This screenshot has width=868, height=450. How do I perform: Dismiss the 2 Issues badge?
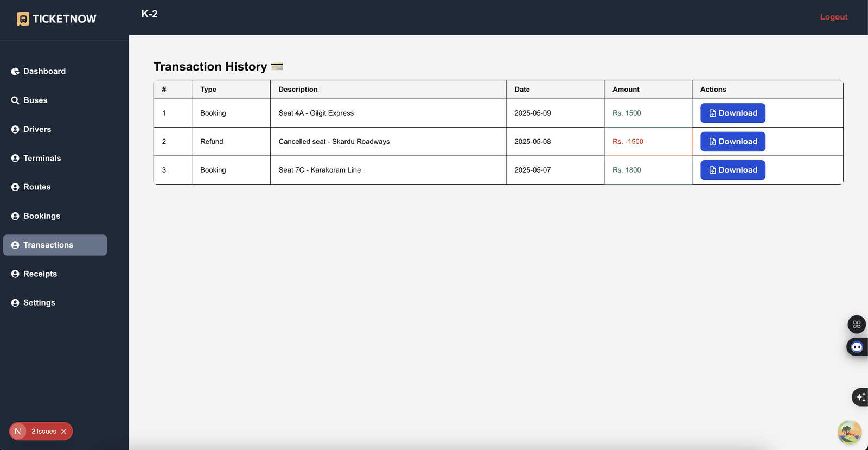(64, 432)
